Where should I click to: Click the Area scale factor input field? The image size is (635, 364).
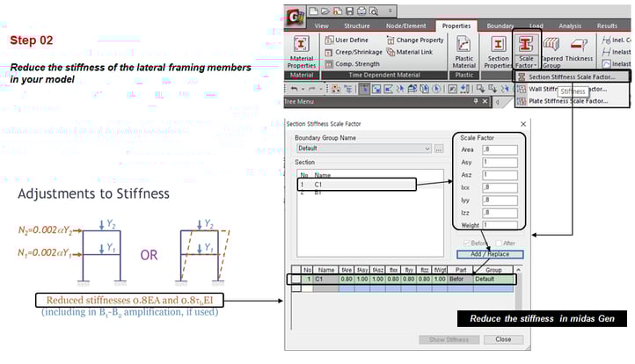pos(500,149)
